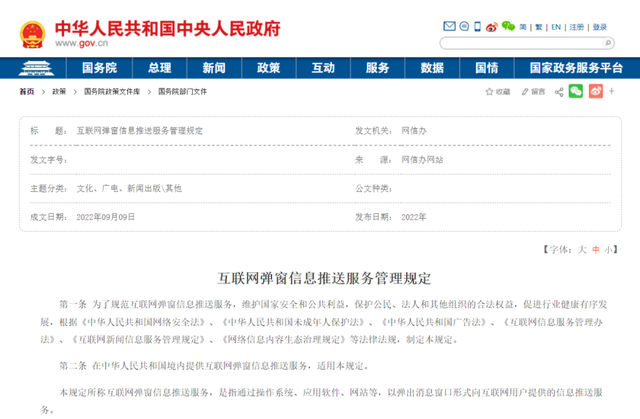Set font size to 大
This screenshot has width=640, height=419.
pos(582,249)
